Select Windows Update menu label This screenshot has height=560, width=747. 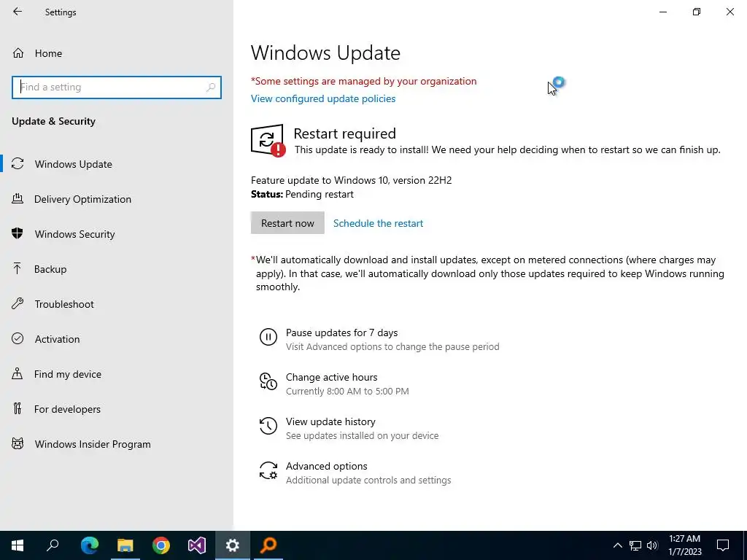pyautogui.click(x=74, y=164)
